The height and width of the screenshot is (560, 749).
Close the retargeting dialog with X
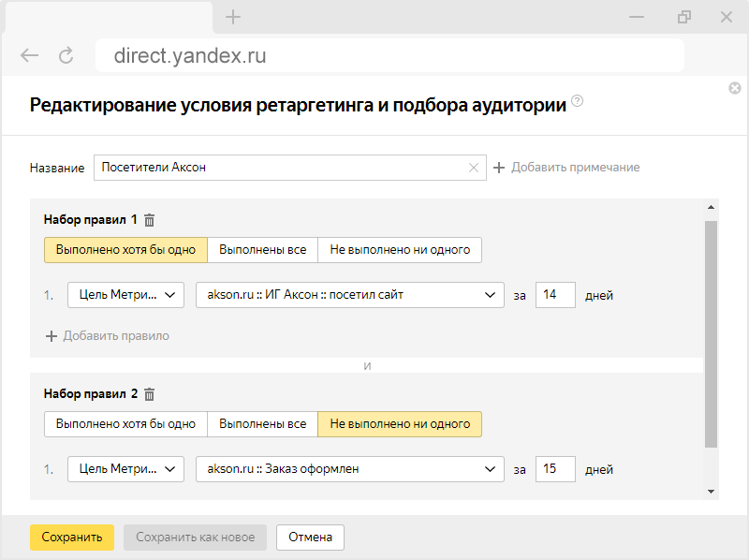pyautogui.click(x=735, y=88)
